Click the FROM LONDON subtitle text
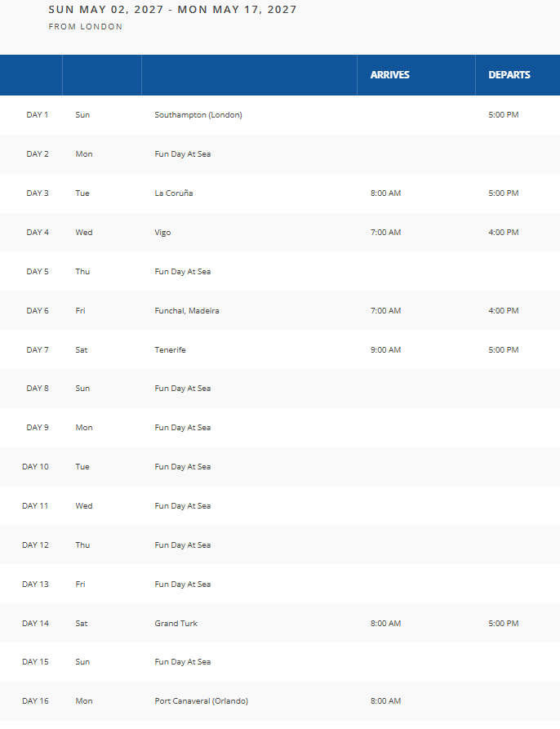 click(x=86, y=27)
